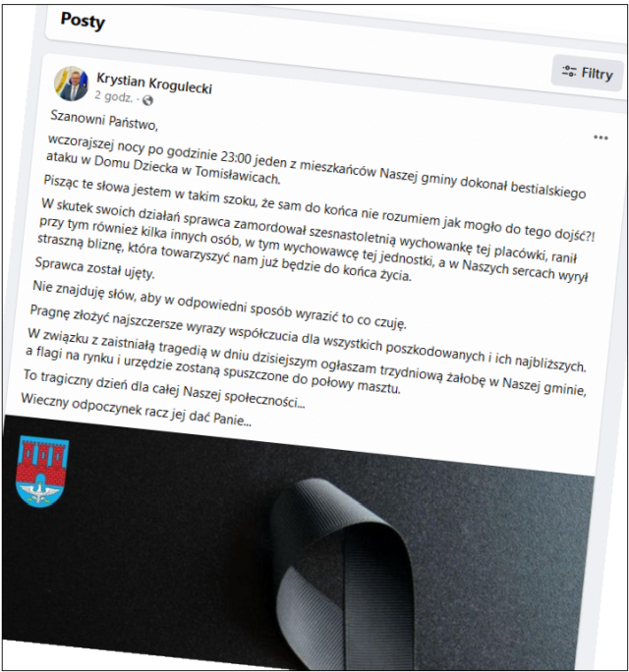This screenshot has height=672, width=629.
Task: Open the black mourning ribbon image
Action: click(299, 543)
